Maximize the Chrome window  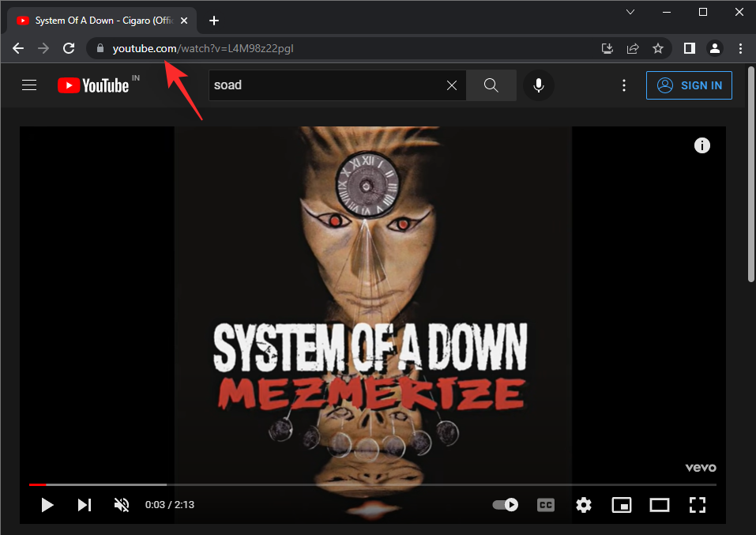point(703,12)
